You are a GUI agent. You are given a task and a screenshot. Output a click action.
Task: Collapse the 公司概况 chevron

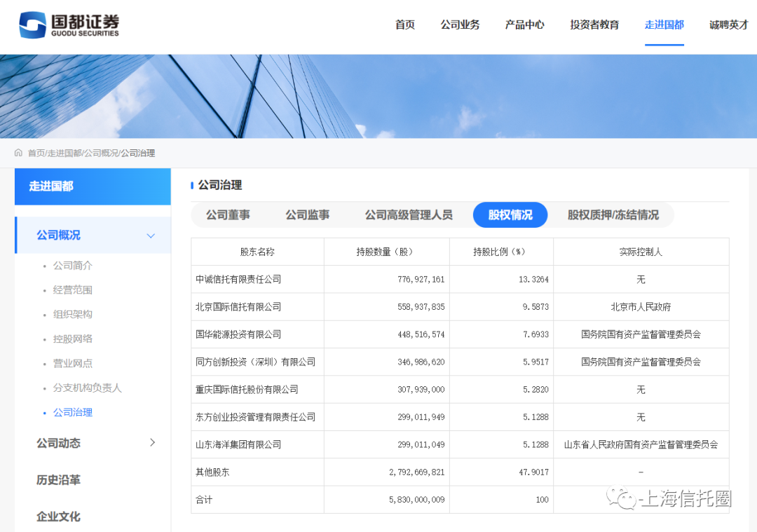click(x=151, y=236)
